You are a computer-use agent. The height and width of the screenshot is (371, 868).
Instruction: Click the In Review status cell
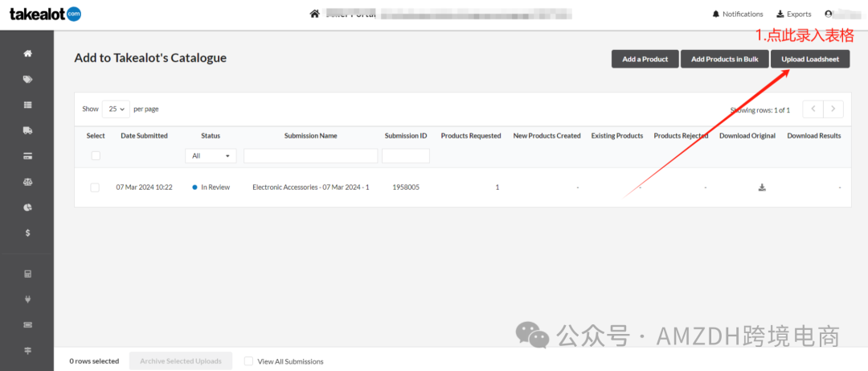211,188
